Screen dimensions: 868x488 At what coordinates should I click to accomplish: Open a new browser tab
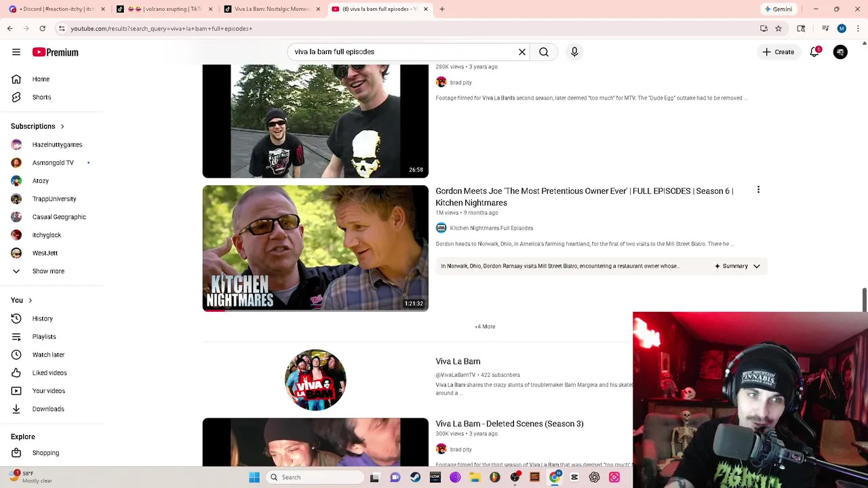pyautogui.click(x=441, y=9)
